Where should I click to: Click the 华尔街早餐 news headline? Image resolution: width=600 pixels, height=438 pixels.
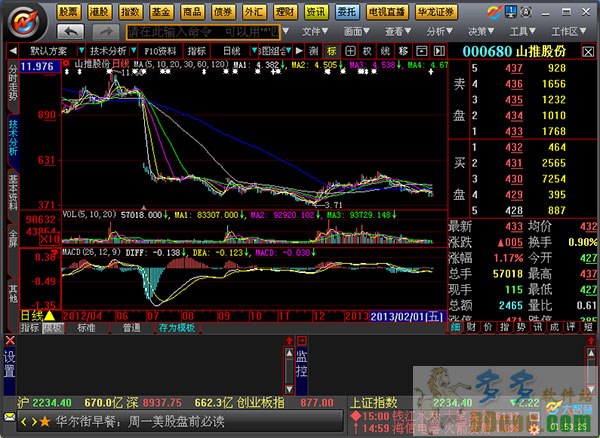(x=140, y=422)
